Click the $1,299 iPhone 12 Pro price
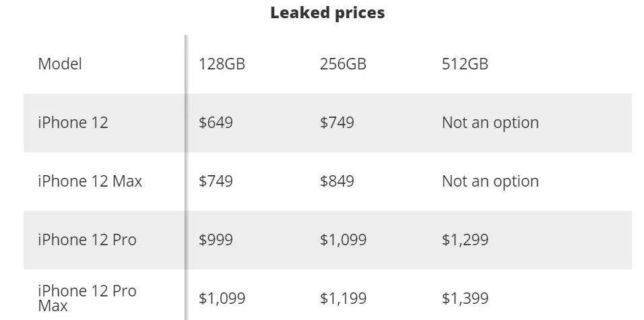Viewport: 644px width, 320px height. coord(465,240)
